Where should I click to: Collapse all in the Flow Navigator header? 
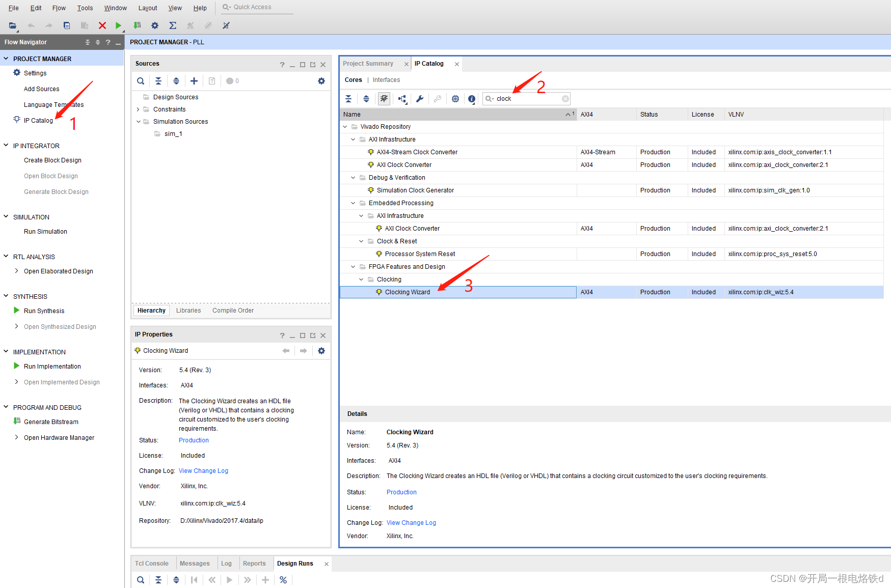tap(88, 42)
